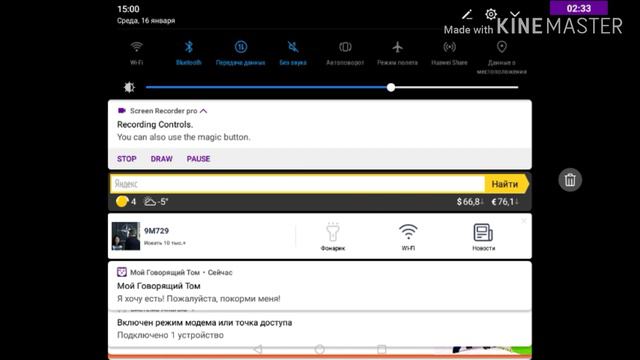Tap the Android back navigation button
Image resolution: width=640 pixels, height=360 pixels.
click(258, 349)
